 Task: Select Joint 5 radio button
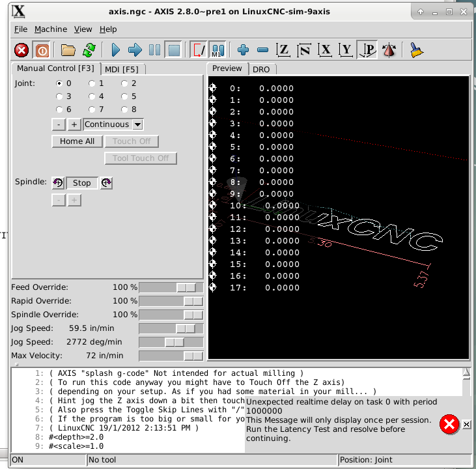(124, 96)
